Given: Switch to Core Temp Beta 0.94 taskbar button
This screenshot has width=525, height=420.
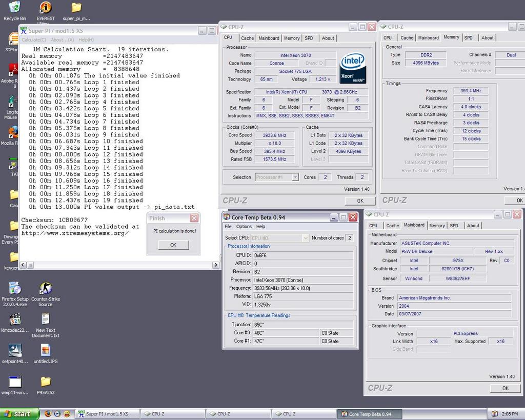Looking at the screenshot, I should pyautogui.click(x=369, y=414).
